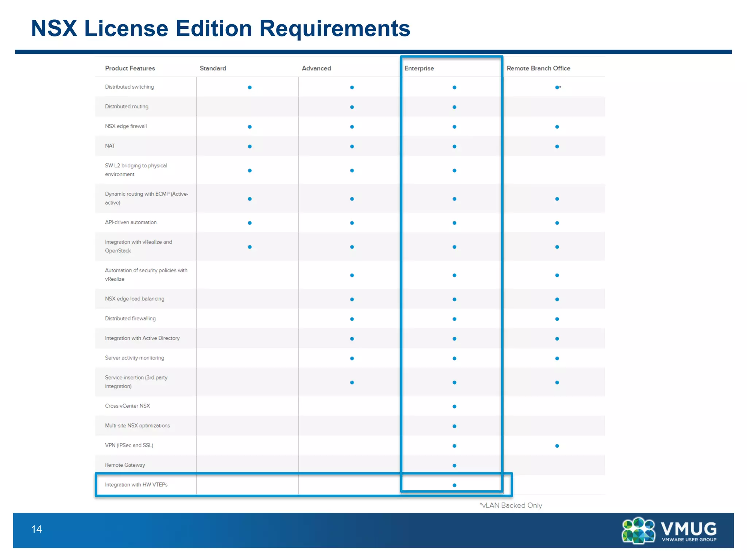Click the VMUG logo in the footer
Image resolution: width=747 pixels, height=560 pixels.
click(669, 530)
